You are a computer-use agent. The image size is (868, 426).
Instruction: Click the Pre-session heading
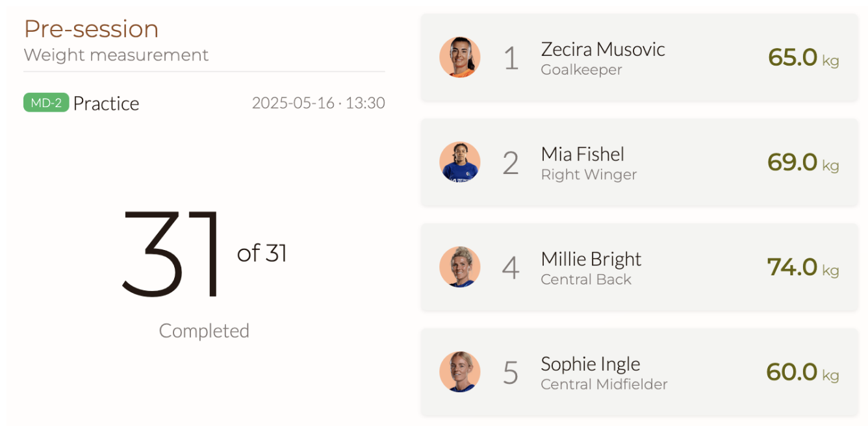91,29
